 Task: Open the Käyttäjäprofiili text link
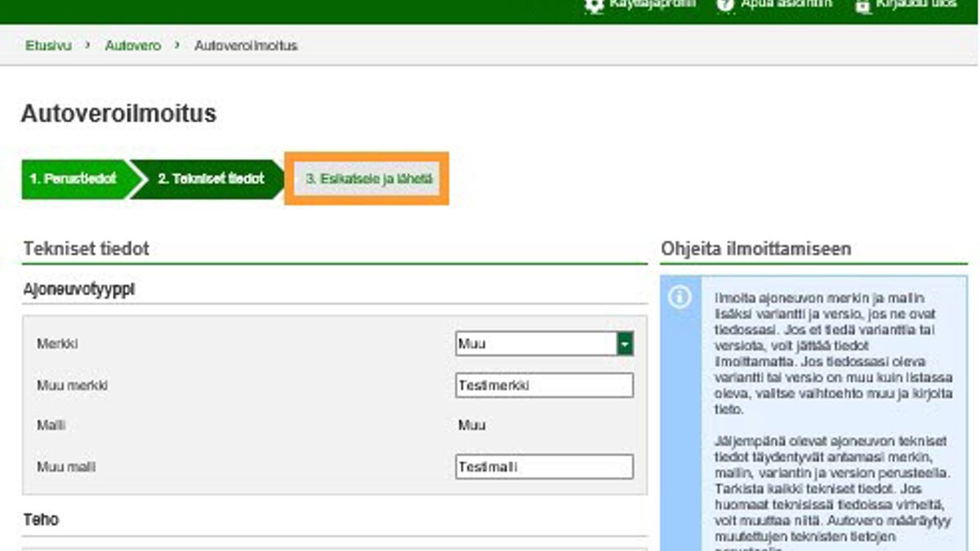pyautogui.click(x=652, y=4)
